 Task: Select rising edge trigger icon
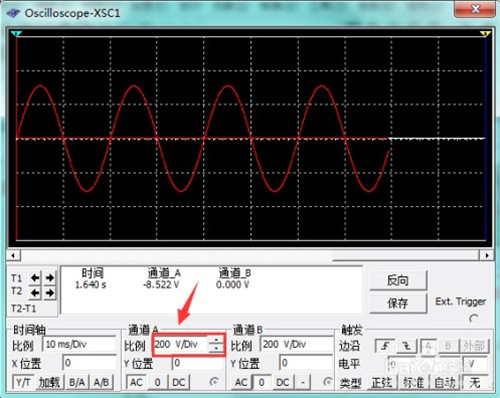coord(385,346)
